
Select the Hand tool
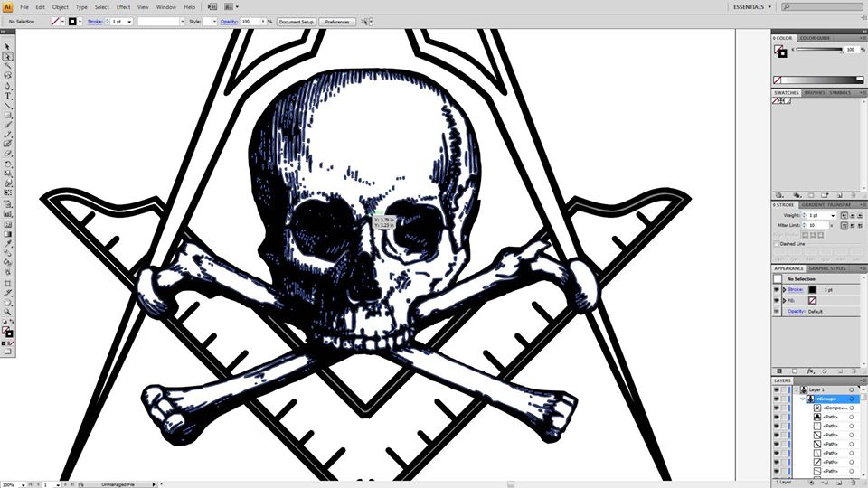[8, 302]
